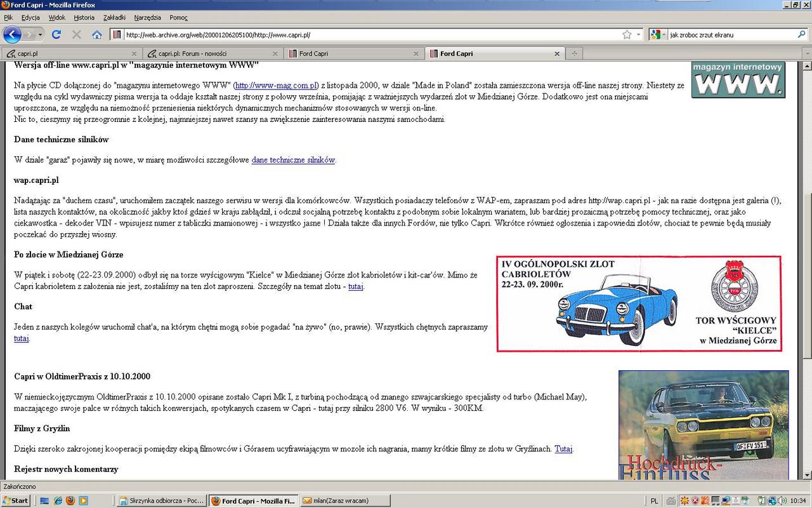The image size is (812, 508).
Task: Open the Zakładki menu
Action: click(115, 18)
